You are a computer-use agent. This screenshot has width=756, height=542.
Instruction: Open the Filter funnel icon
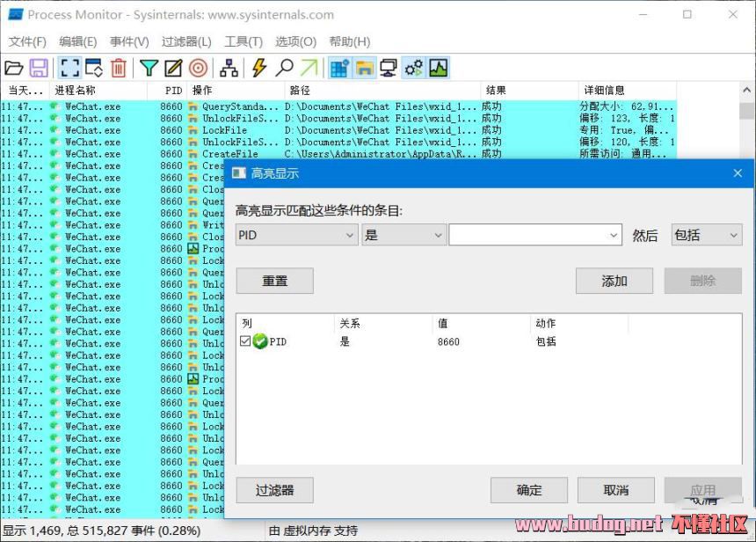[x=149, y=68]
